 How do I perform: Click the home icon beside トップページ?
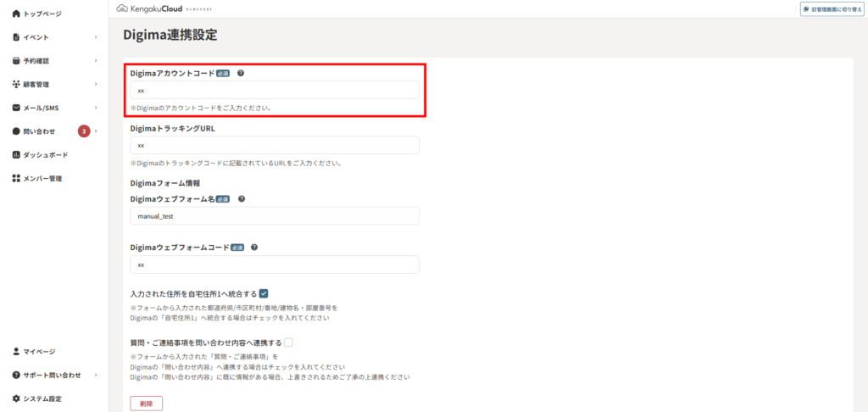pyautogui.click(x=16, y=14)
